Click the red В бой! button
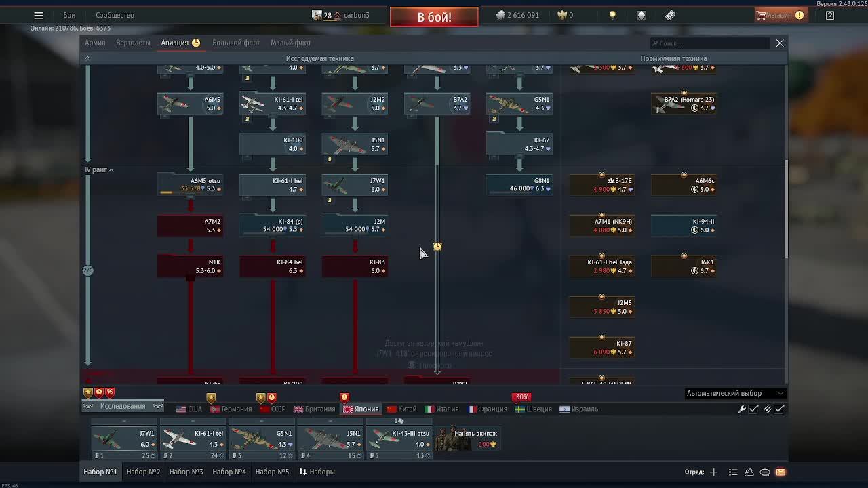The width and height of the screenshot is (868, 488). [x=434, y=17]
